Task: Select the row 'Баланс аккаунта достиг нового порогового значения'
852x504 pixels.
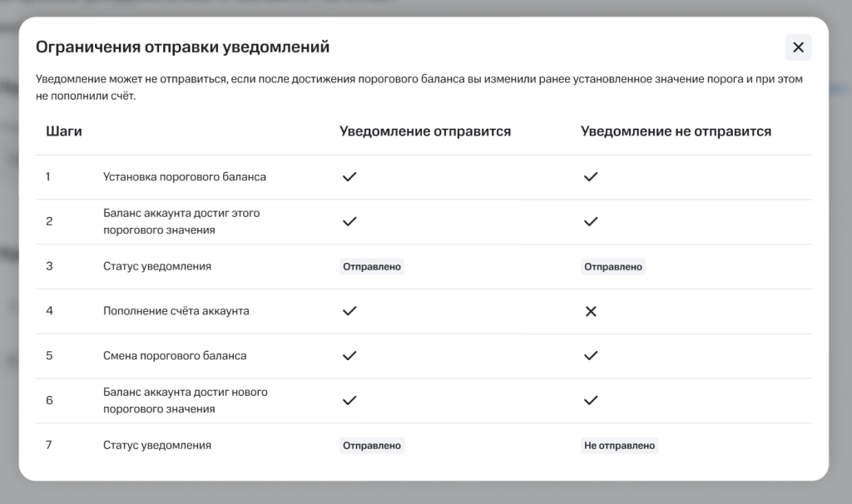Action: [x=185, y=400]
